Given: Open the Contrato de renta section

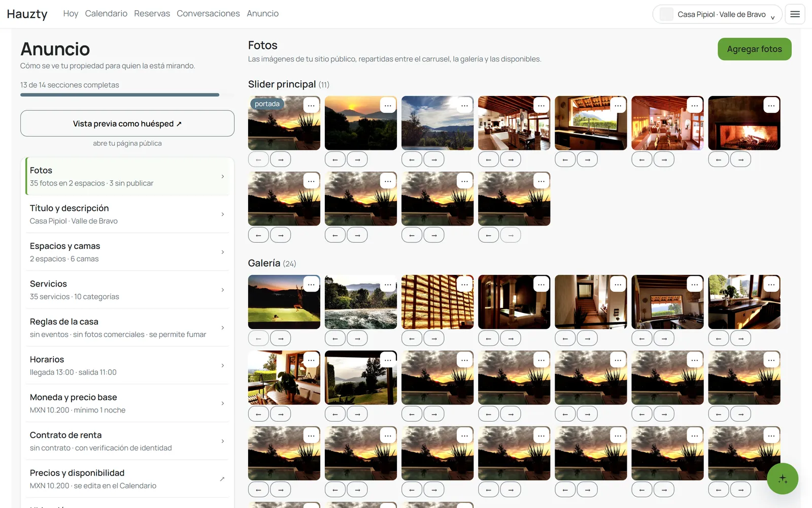Looking at the screenshot, I should 127,441.
